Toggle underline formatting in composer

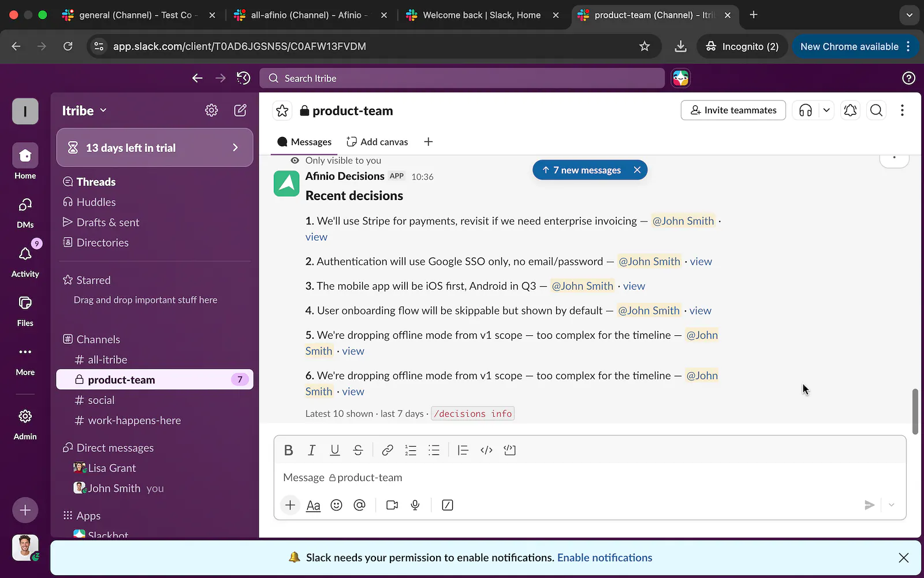point(335,450)
